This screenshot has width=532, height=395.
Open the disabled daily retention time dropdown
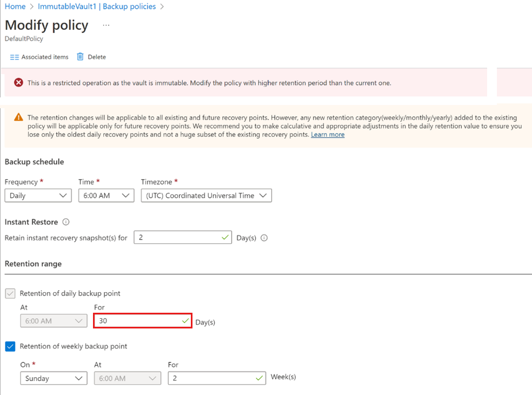(x=53, y=321)
